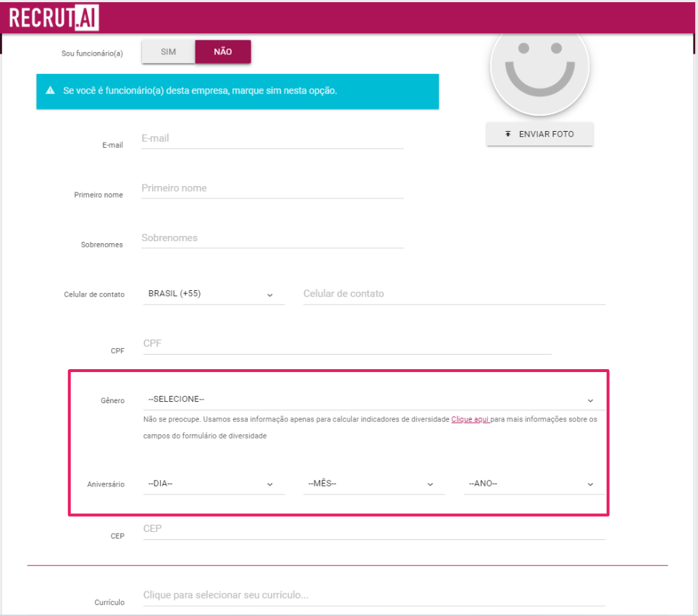
Task: Click the Currículo file selection field
Action: pos(374,595)
